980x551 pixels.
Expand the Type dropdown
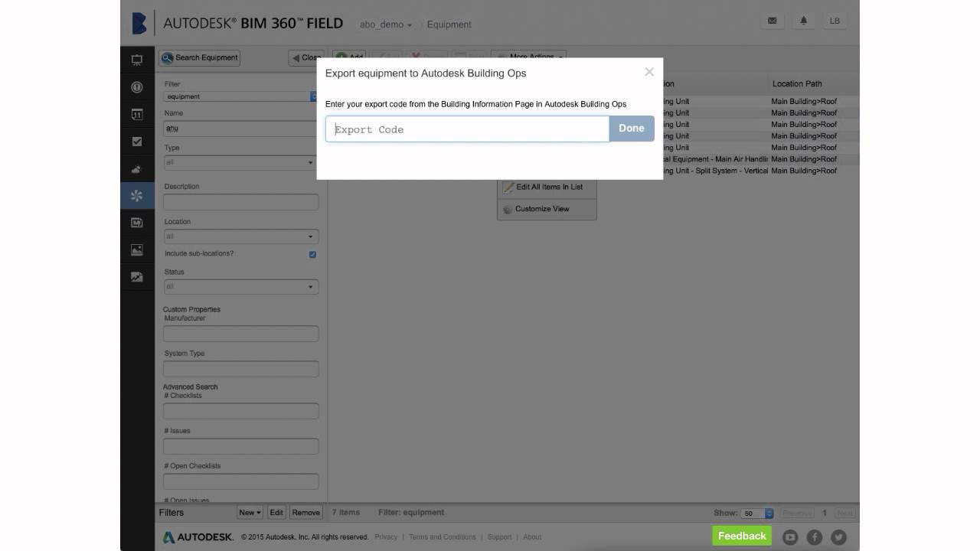pos(240,162)
